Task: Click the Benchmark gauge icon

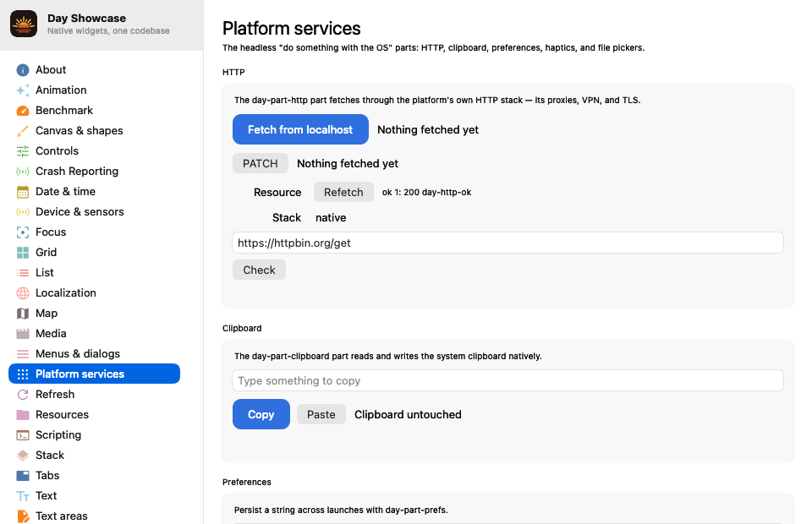Action: point(23,110)
